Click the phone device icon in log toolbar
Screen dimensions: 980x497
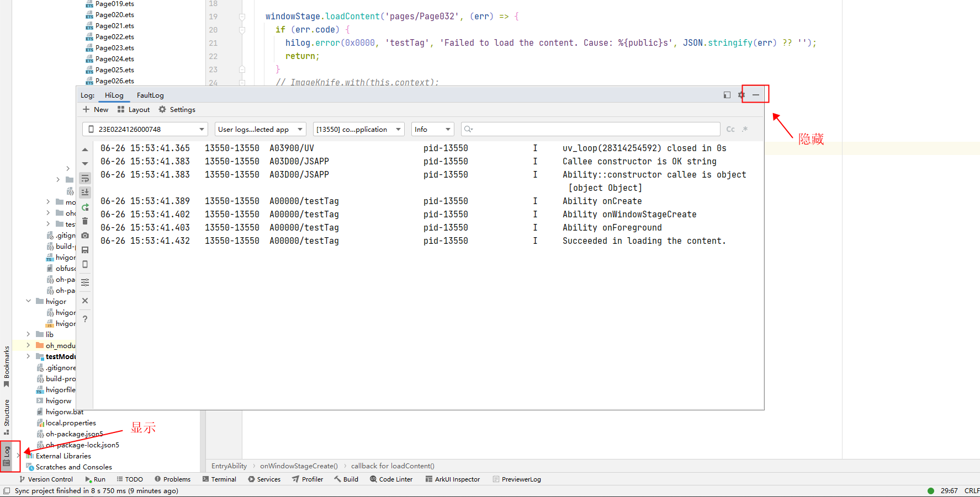[85, 264]
